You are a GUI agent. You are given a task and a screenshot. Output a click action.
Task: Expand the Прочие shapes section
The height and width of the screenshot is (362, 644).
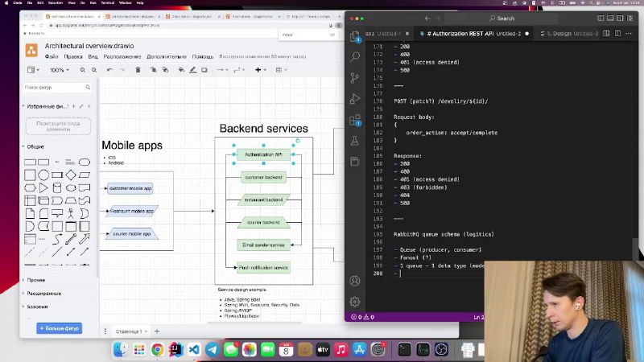(x=34, y=280)
